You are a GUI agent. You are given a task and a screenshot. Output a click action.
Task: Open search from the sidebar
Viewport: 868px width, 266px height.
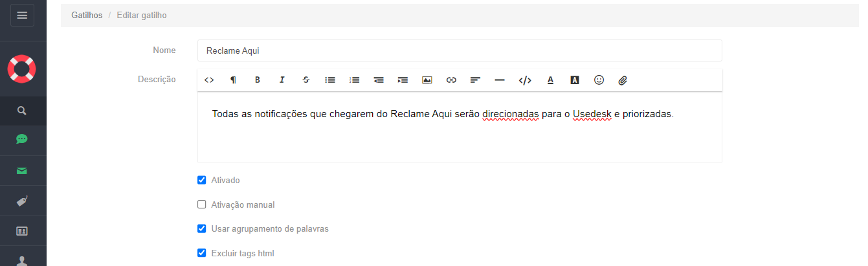coord(22,111)
